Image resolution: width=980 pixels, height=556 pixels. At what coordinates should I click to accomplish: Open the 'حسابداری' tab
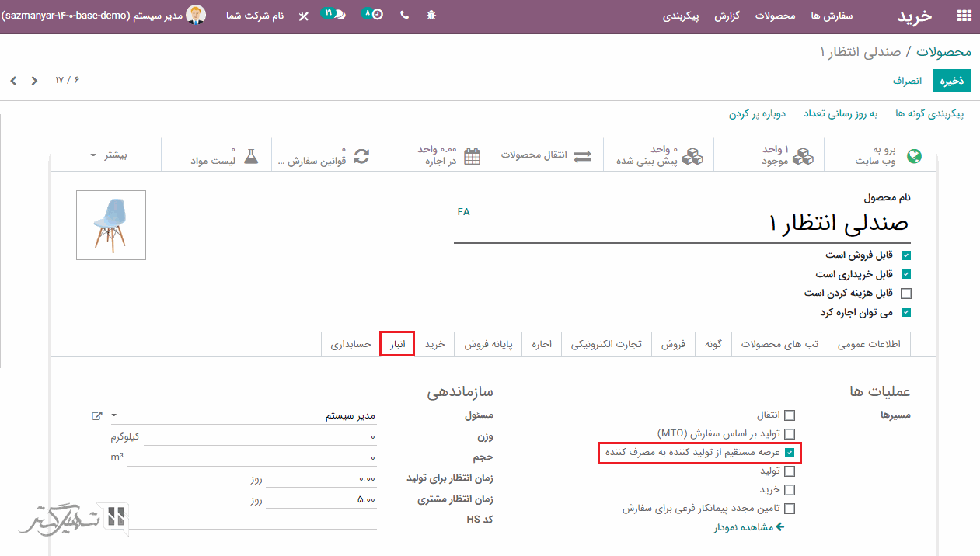tap(350, 344)
